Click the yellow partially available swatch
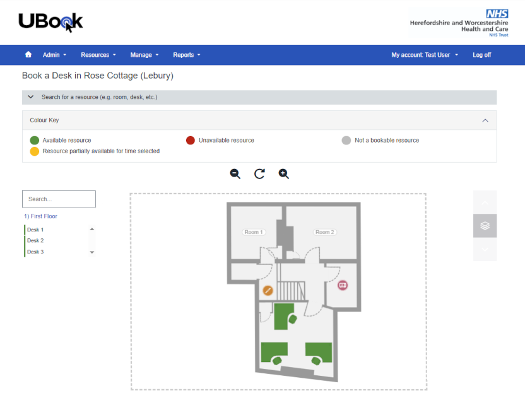 pos(35,151)
